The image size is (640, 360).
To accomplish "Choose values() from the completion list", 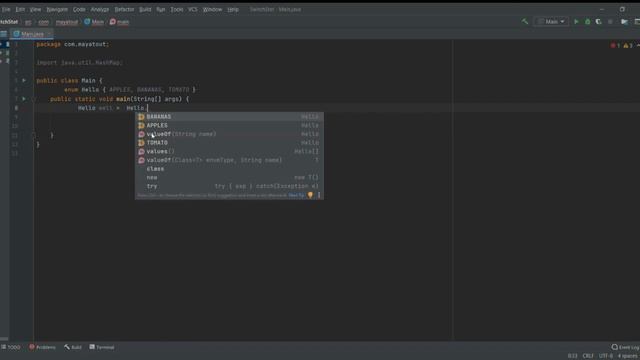I will click(x=229, y=151).
